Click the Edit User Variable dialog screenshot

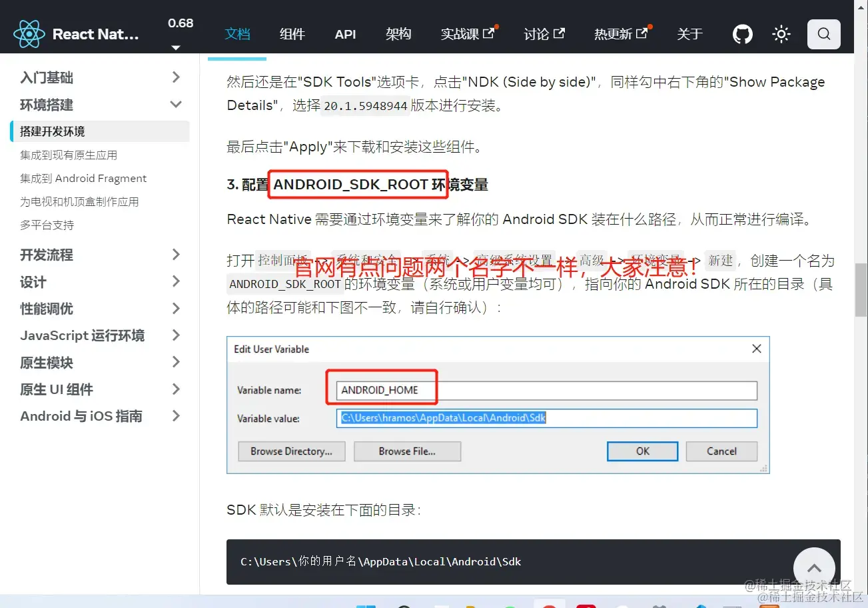click(x=498, y=405)
